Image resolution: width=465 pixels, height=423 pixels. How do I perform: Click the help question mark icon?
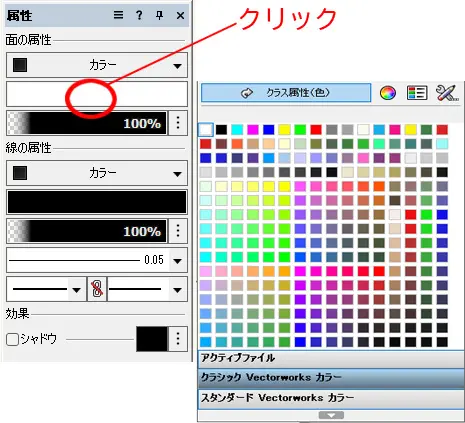point(139,15)
